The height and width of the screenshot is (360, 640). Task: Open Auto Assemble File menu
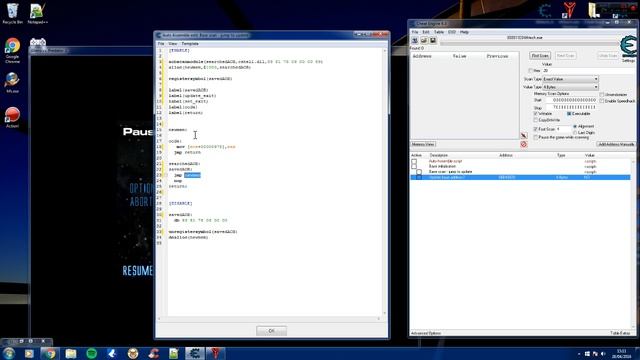pos(161,44)
